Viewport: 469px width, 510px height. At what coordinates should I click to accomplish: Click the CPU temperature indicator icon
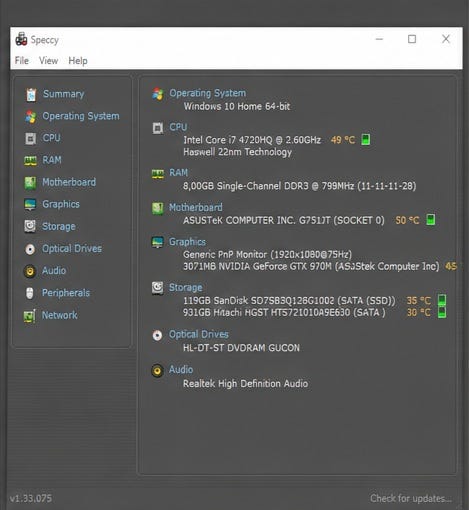click(x=366, y=139)
